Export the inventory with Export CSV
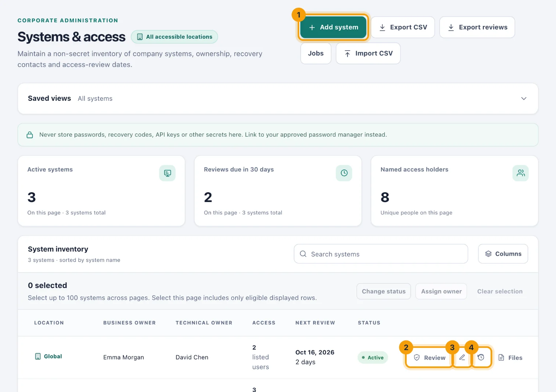The height and width of the screenshot is (392, 556). click(x=403, y=27)
